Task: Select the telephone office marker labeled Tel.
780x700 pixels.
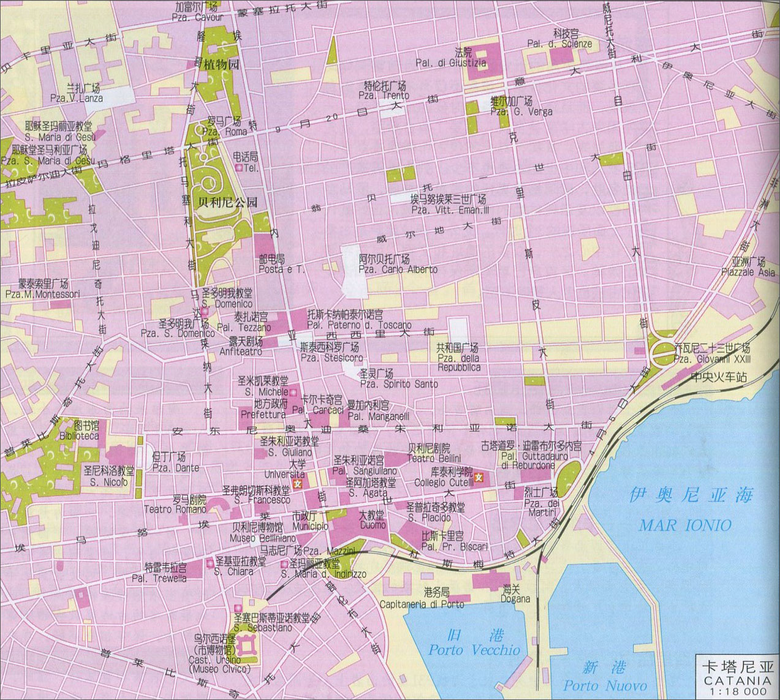Action: [239, 168]
